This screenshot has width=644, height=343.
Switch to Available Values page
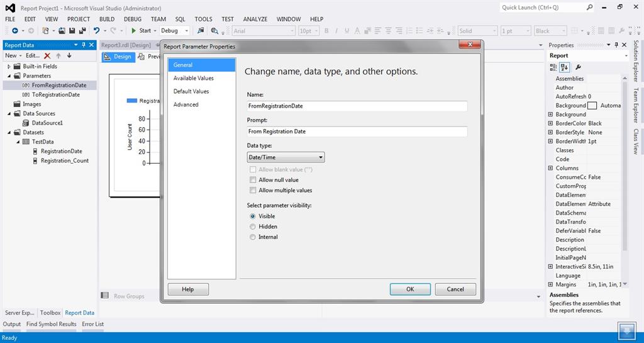194,78
